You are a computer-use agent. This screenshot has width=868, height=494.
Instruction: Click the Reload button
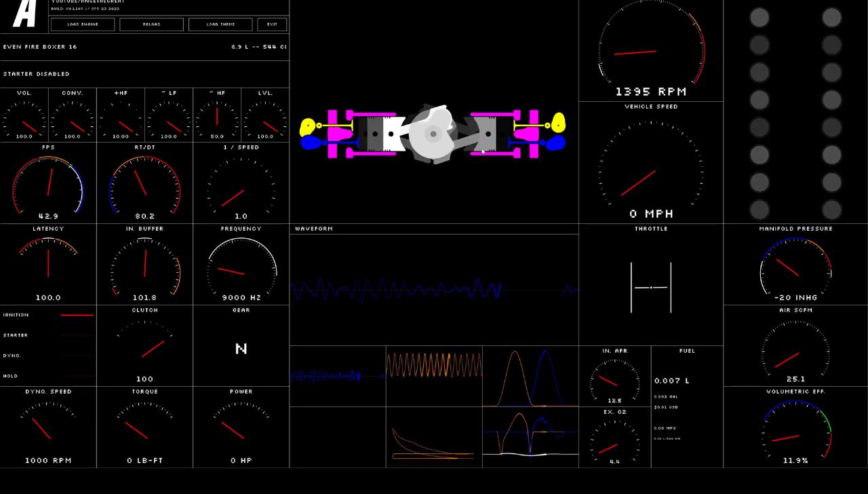[152, 24]
